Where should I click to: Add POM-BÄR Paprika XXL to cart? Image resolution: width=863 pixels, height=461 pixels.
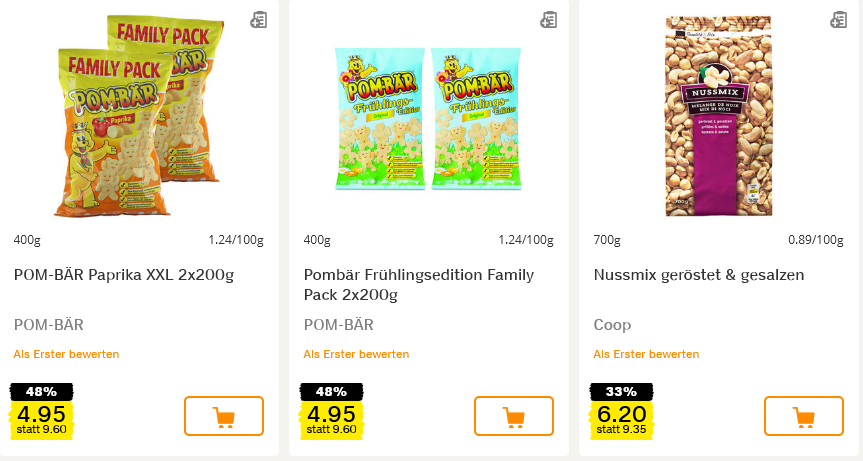pos(224,416)
